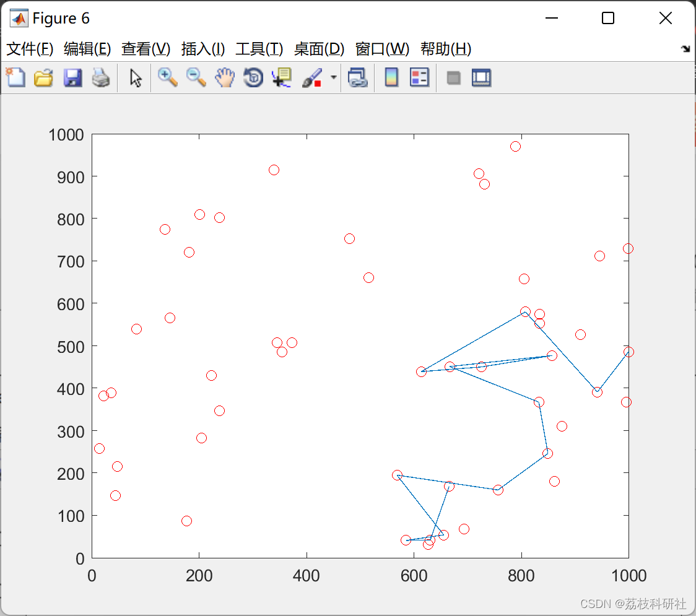Activate the Zoom In tool
The image size is (696, 616).
coord(167,77)
